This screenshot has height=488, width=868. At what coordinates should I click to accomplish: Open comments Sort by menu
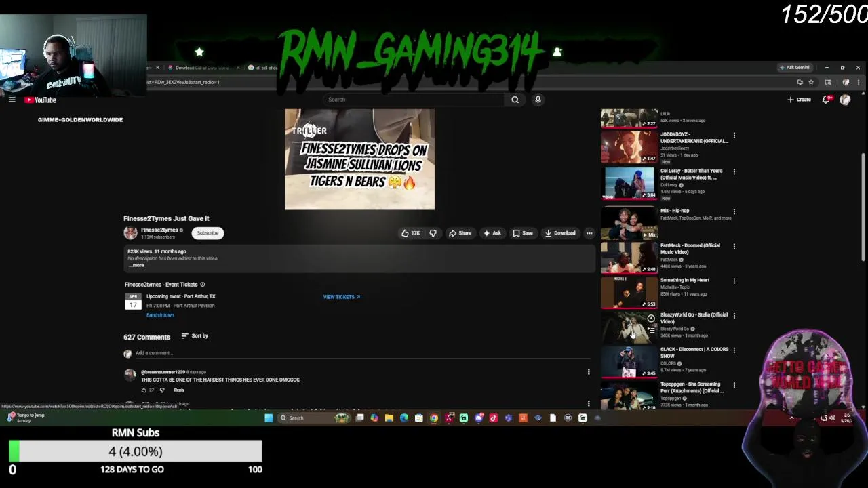195,336
